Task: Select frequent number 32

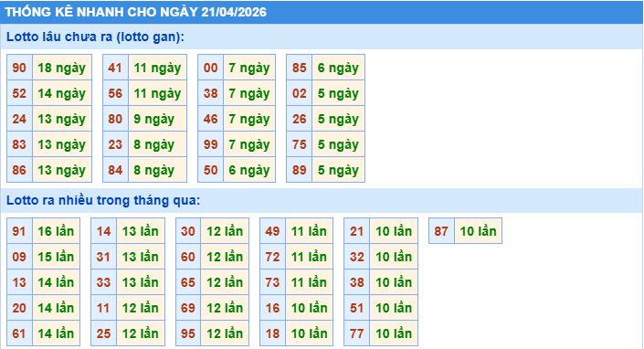Action: pyautogui.click(x=357, y=257)
